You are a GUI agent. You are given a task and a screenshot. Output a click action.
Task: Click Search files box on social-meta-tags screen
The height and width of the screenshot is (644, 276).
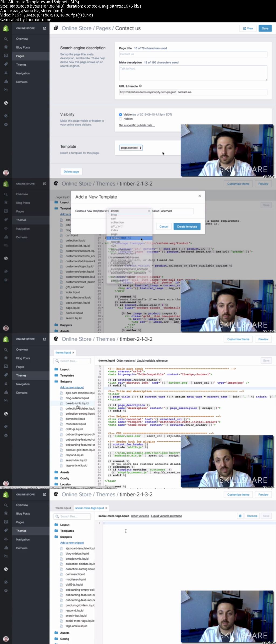point(72,516)
